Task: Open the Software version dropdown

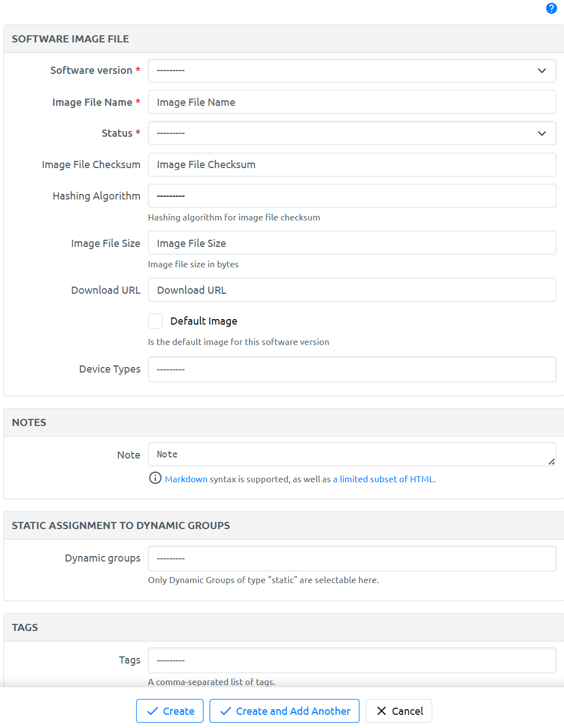Action: click(351, 71)
